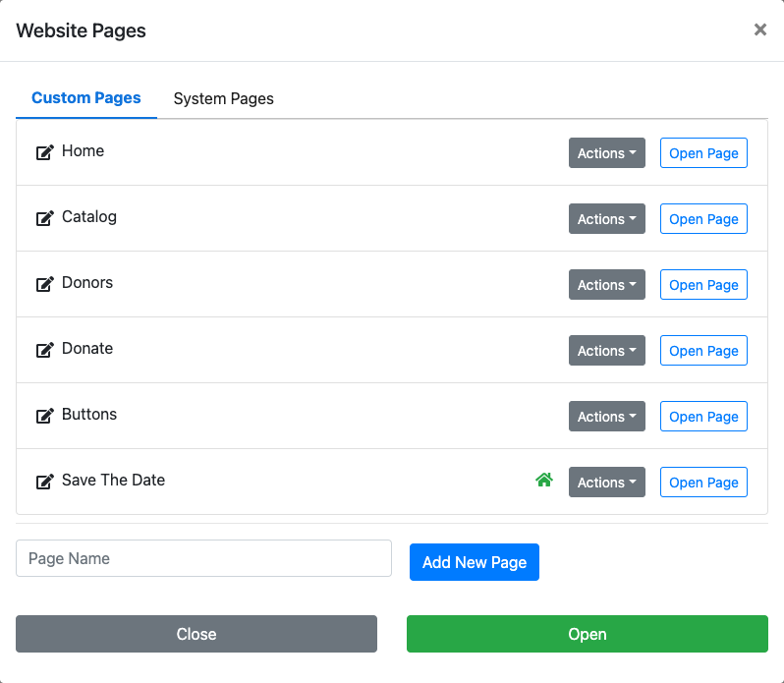Viewport: 784px width, 683px height.
Task: Expand the Actions dropdown for Home
Action: (x=606, y=153)
